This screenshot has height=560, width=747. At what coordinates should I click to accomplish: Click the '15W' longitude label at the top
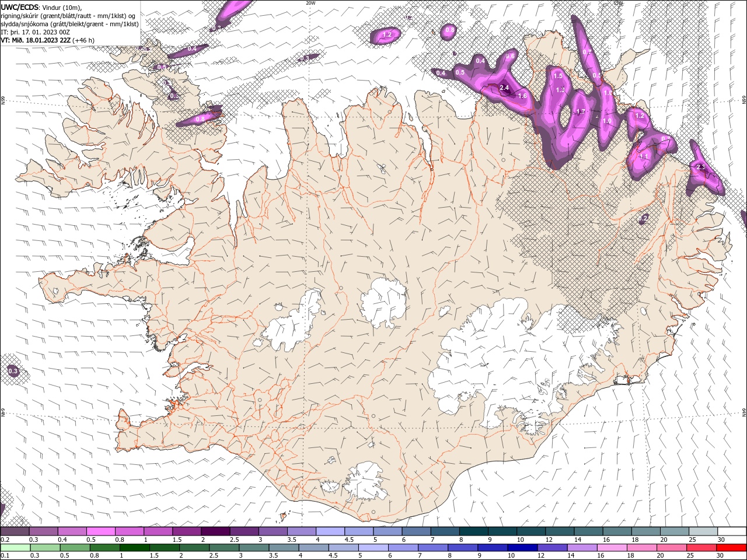618,3
